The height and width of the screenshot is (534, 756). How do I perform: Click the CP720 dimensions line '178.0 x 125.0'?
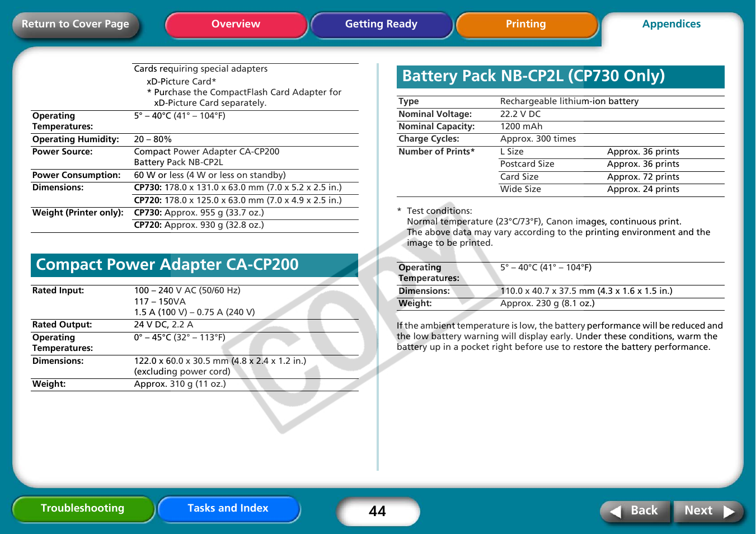(238, 200)
